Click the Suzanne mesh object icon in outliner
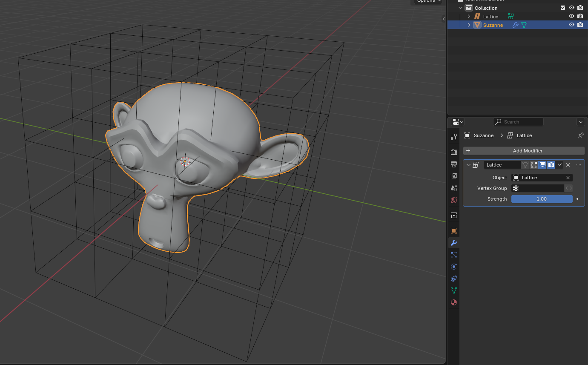The height and width of the screenshot is (365, 588). [x=477, y=25]
